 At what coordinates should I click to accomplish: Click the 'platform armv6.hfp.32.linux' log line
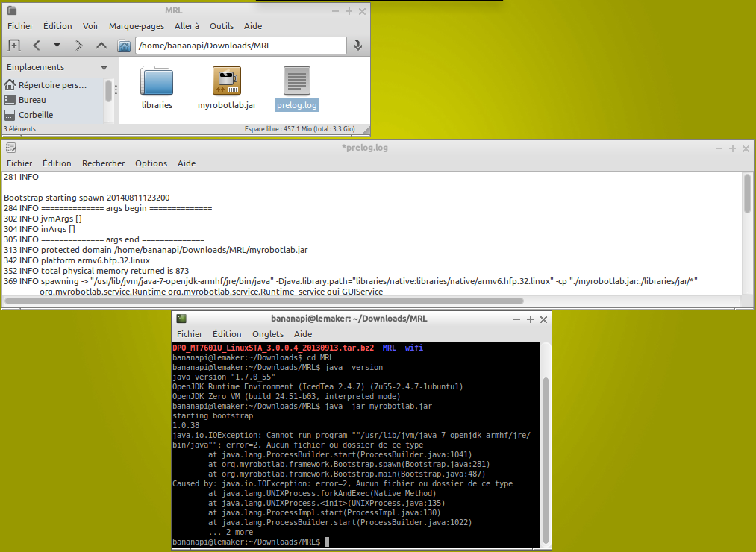click(77, 260)
